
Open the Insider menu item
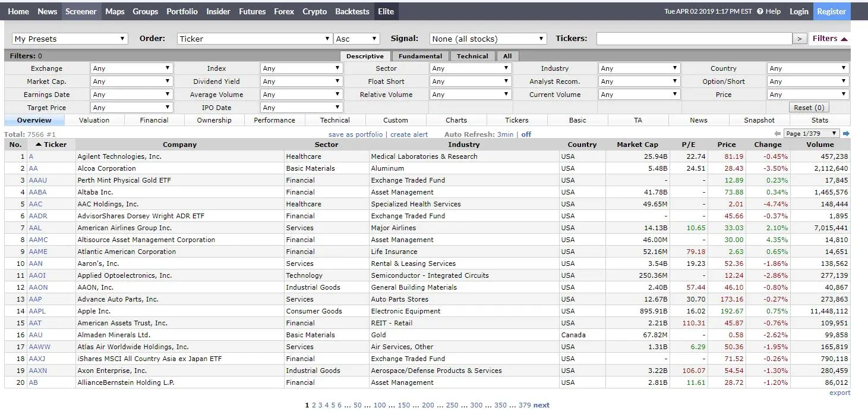pos(218,11)
